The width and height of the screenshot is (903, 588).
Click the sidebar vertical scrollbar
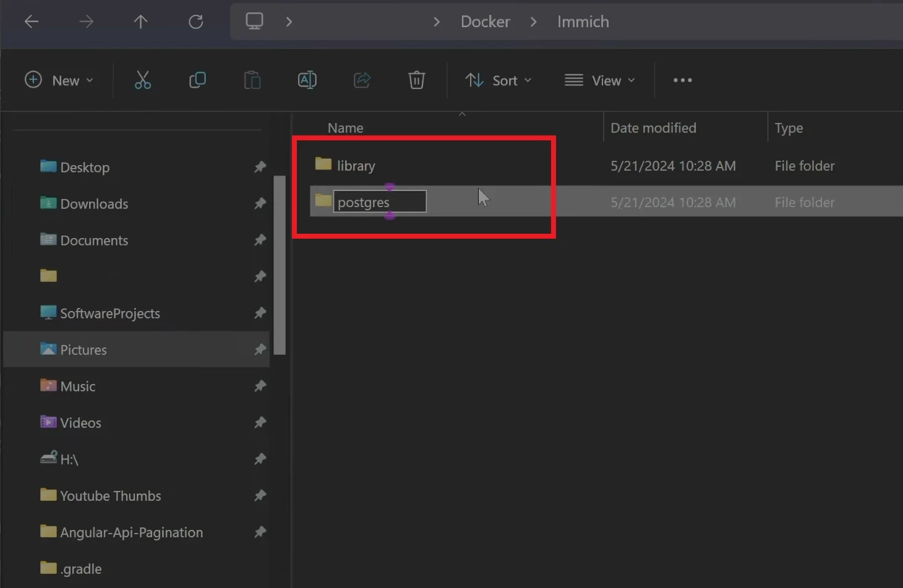pos(280,265)
